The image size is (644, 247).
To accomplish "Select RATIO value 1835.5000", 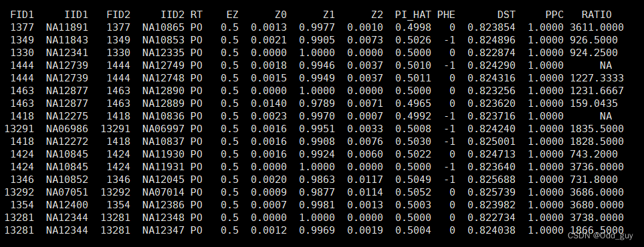I will click(x=597, y=130).
